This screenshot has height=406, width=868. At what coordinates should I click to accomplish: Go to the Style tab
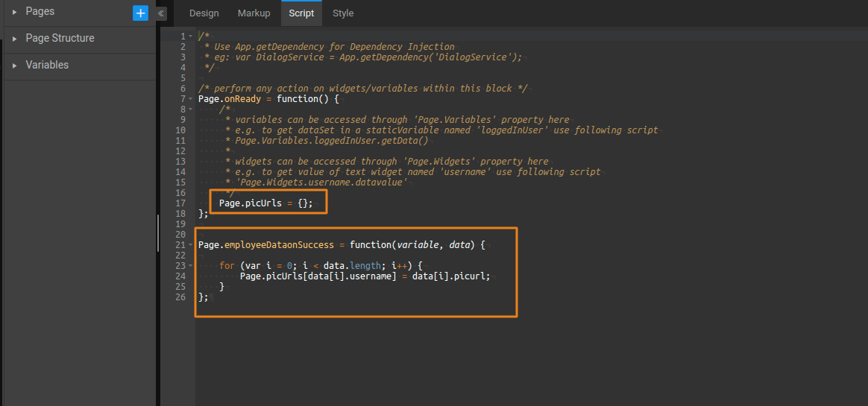pos(343,13)
